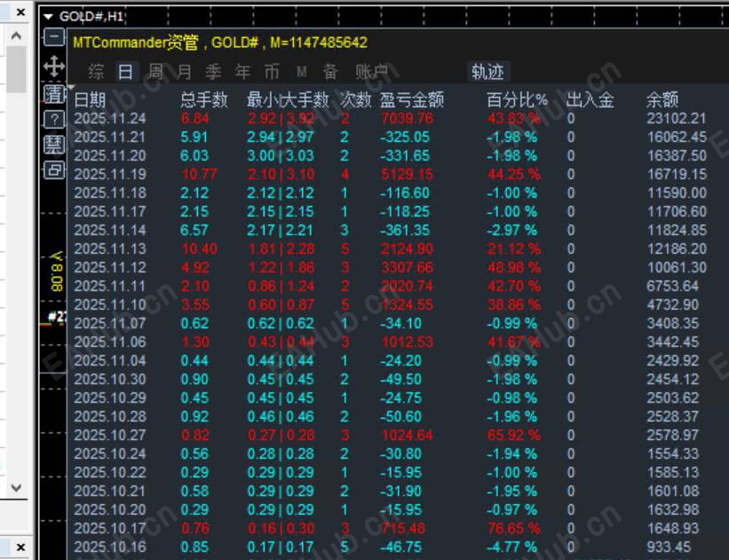This screenshot has height=560, width=729.
Task: Select the 币 currency tab
Action: click(x=272, y=72)
